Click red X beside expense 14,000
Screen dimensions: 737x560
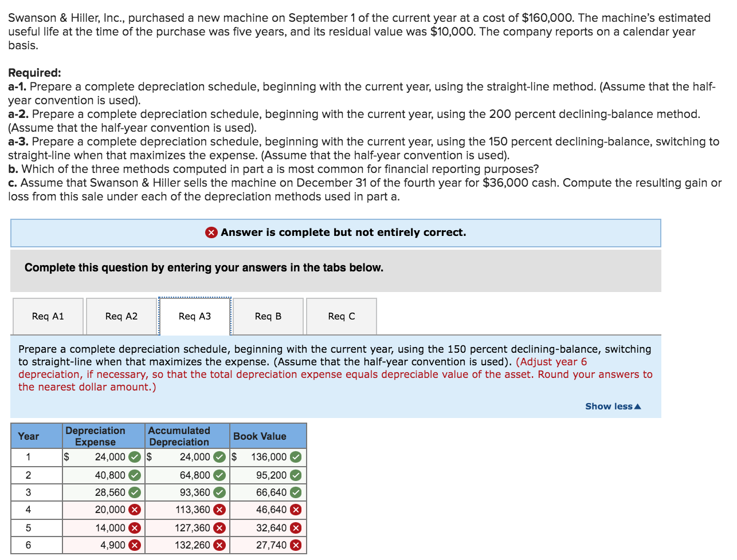pos(135,528)
